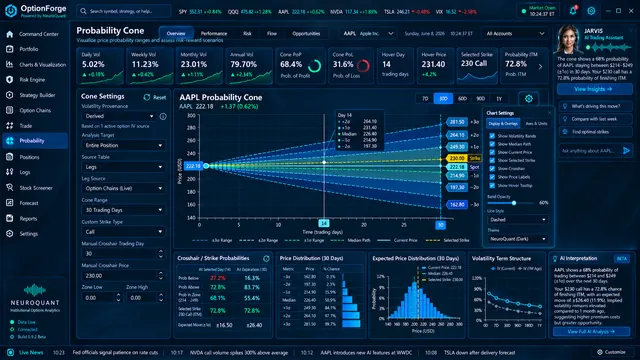The height and width of the screenshot is (360, 640).
Task: Click the day 30 timeline marker
Action: (x=440, y=225)
